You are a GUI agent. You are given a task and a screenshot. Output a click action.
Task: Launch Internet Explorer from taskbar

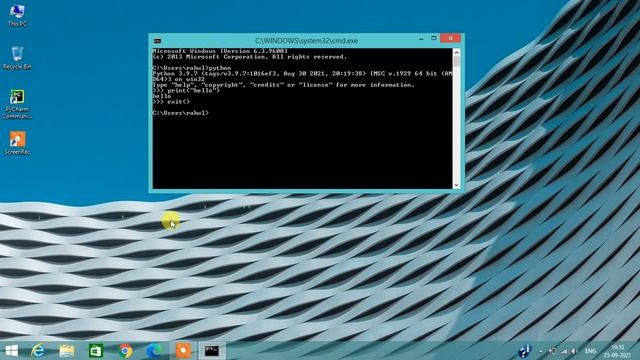[x=38, y=351]
